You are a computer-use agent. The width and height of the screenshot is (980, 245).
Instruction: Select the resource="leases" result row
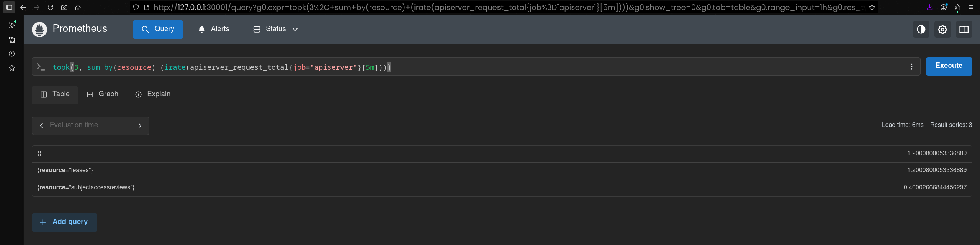point(502,171)
